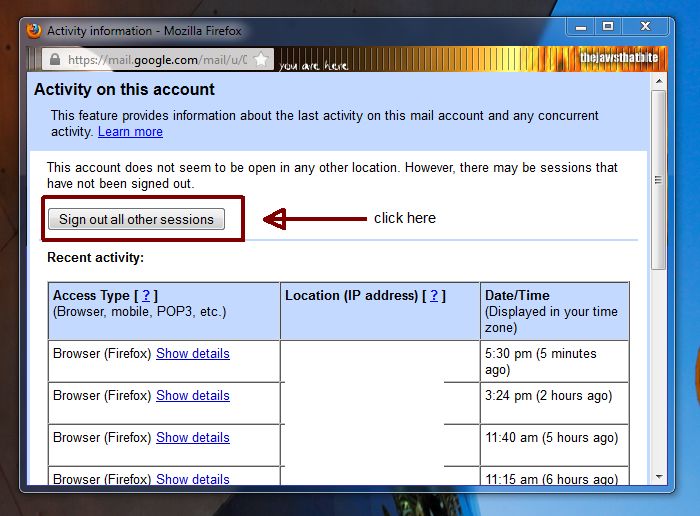Click the '3:24 pm (2 hours ago)' cell
This screenshot has height=516, width=700.
(554, 403)
